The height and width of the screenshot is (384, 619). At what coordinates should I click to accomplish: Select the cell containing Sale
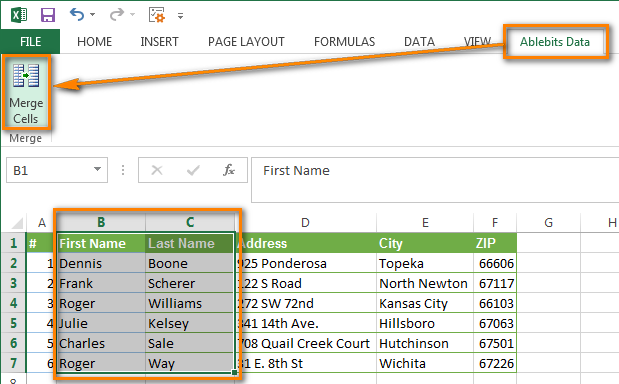click(x=190, y=343)
